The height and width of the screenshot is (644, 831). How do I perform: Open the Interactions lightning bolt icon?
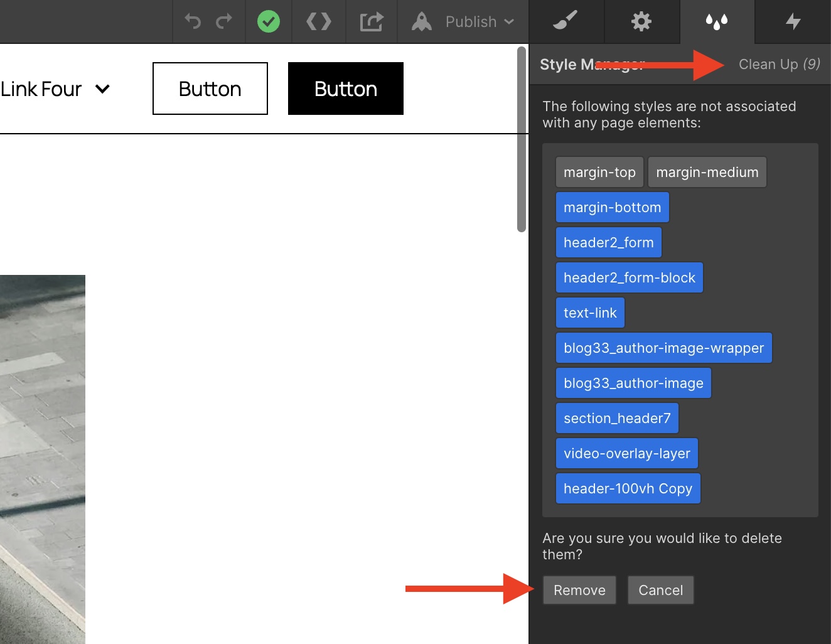tap(792, 21)
